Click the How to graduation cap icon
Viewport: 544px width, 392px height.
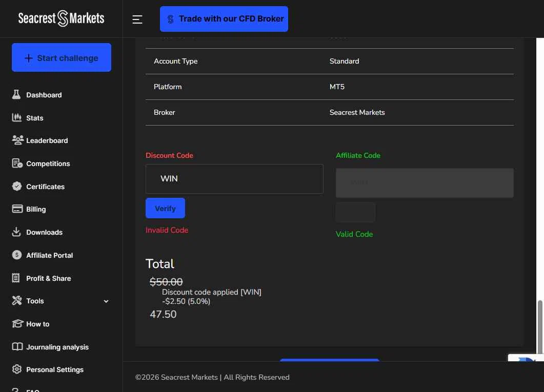(17, 323)
